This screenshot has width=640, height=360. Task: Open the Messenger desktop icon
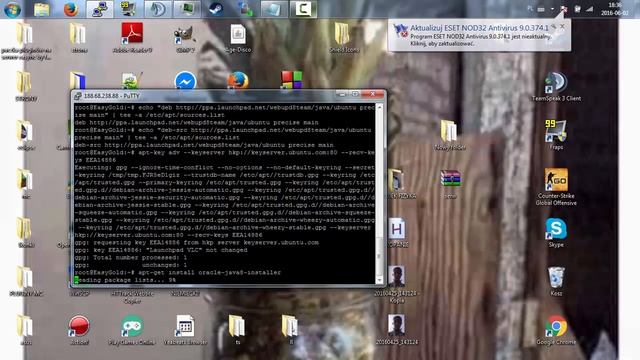185,81
